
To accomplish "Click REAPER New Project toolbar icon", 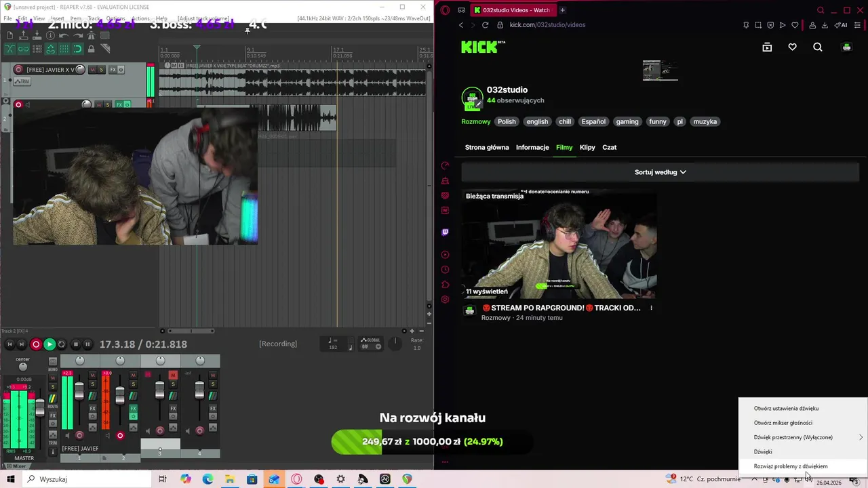I will tap(9, 35).
